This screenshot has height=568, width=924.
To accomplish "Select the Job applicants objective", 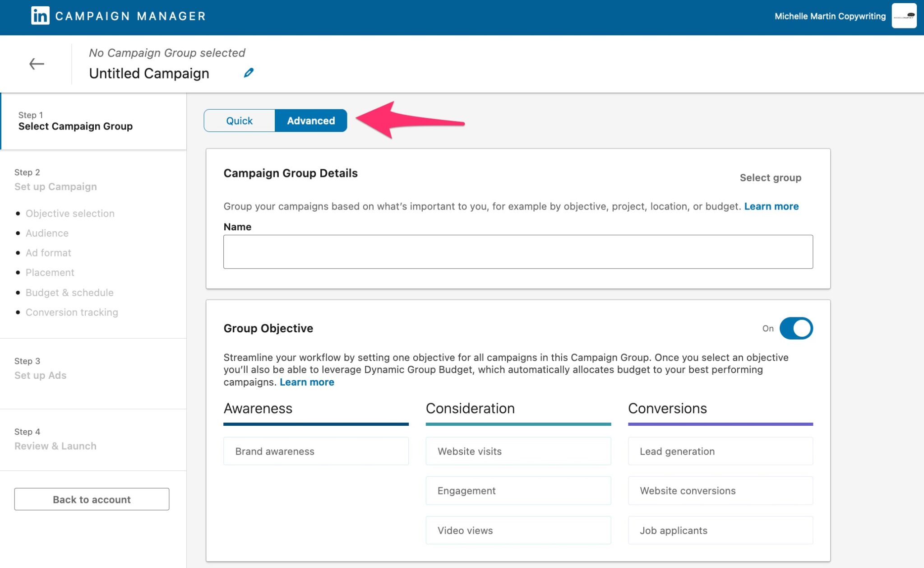I will (720, 530).
